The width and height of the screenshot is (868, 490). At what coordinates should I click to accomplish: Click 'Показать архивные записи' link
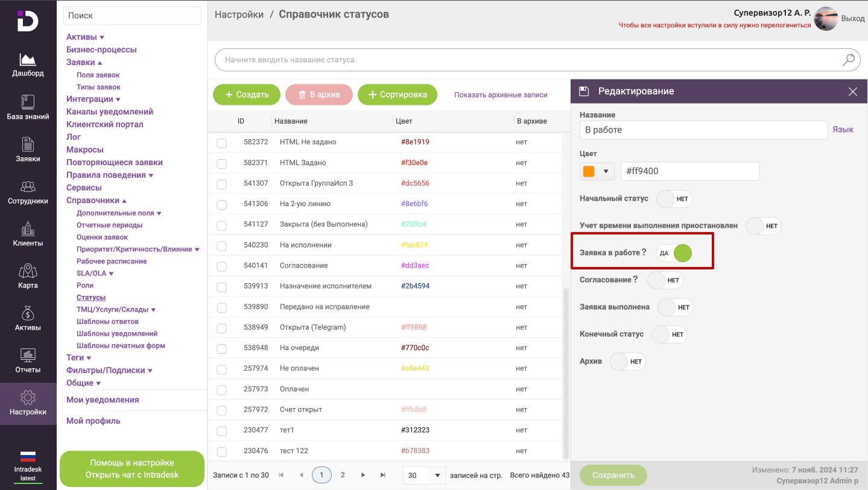click(x=501, y=95)
